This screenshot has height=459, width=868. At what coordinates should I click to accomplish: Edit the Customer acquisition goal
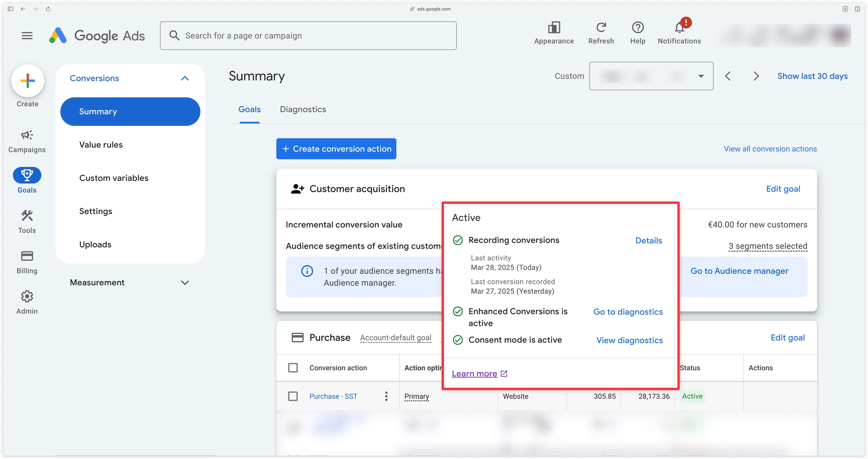[x=783, y=189]
